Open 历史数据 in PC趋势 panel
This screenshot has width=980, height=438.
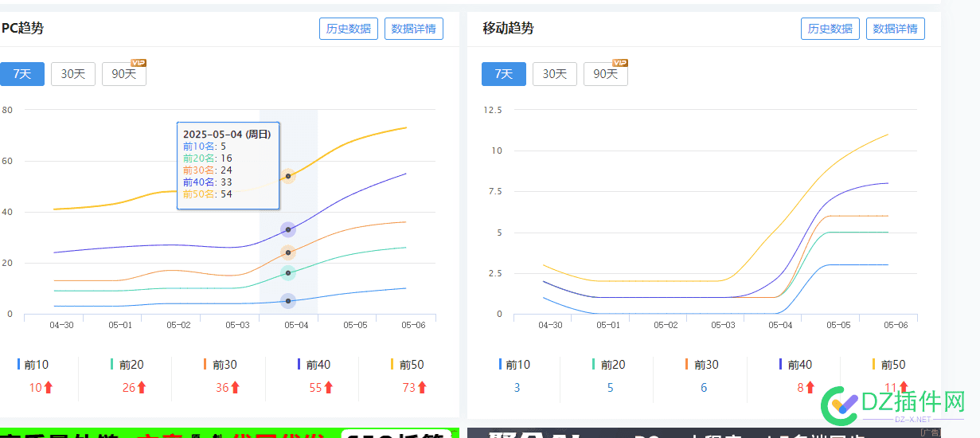(x=349, y=29)
